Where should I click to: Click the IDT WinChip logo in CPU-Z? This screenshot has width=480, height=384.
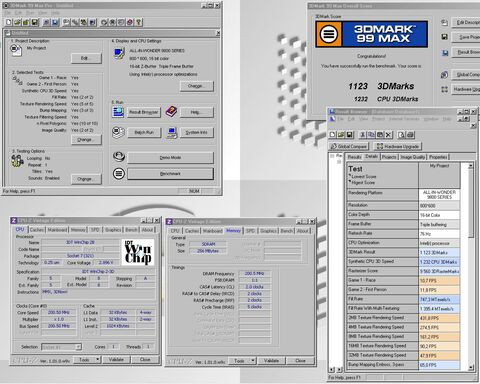pos(138,252)
